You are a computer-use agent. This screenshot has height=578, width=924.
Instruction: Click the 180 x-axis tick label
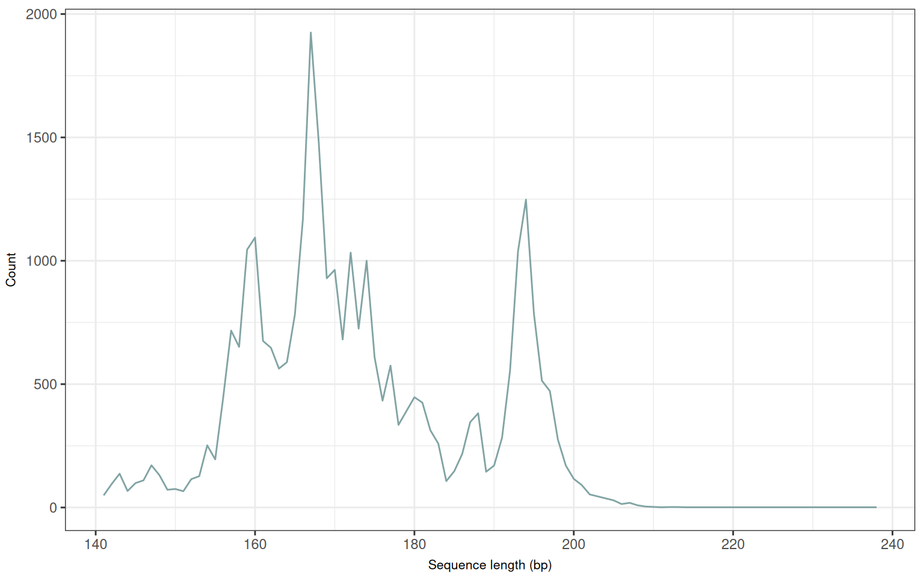tap(414, 544)
